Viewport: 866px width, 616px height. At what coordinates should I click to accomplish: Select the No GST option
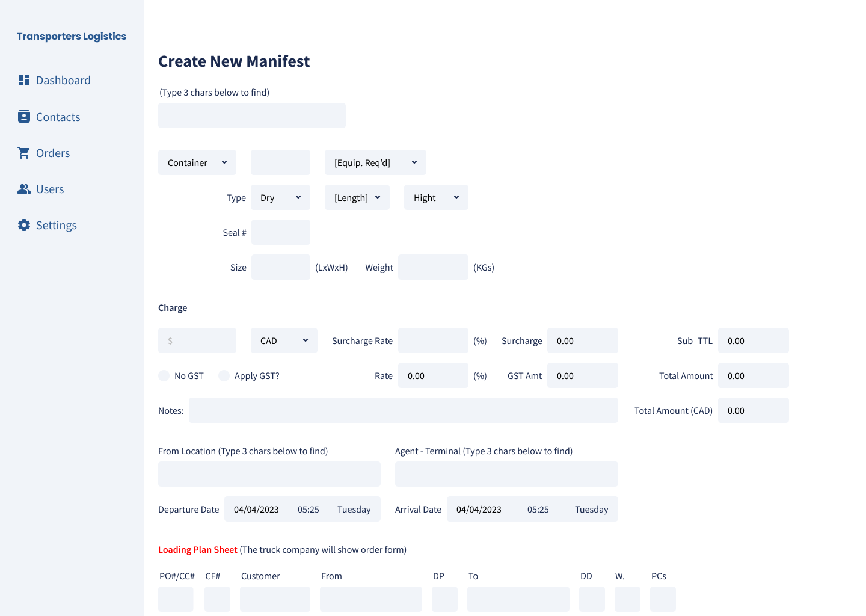click(164, 375)
